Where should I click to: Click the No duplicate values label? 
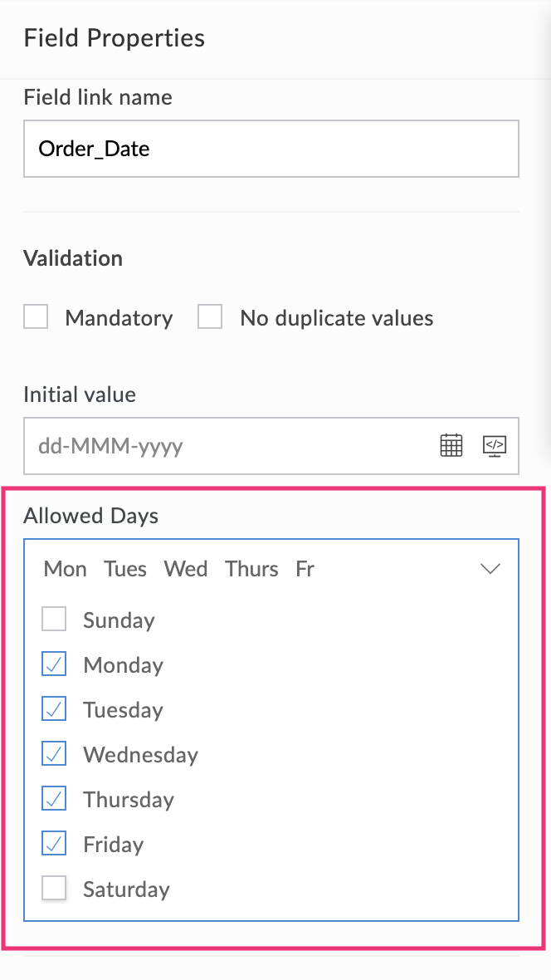point(336,318)
